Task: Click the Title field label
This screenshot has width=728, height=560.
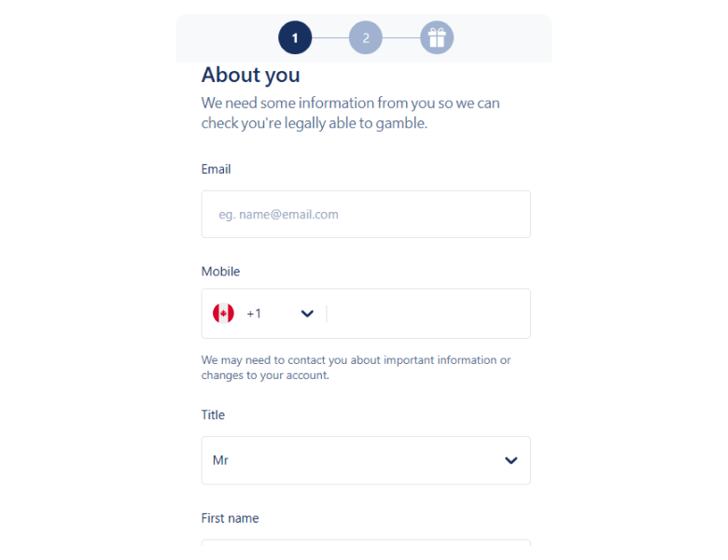Action: [x=213, y=415]
